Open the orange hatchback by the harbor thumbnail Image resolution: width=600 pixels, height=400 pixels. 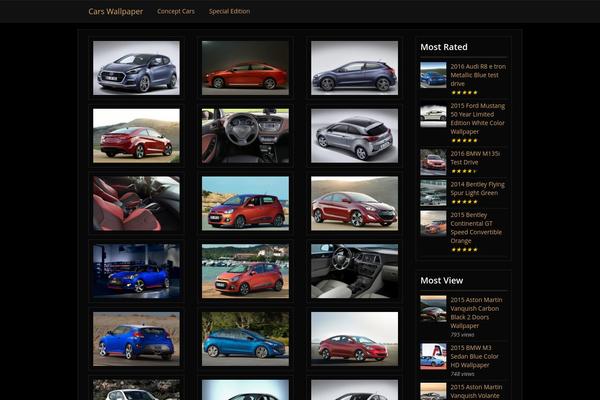coord(245,271)
